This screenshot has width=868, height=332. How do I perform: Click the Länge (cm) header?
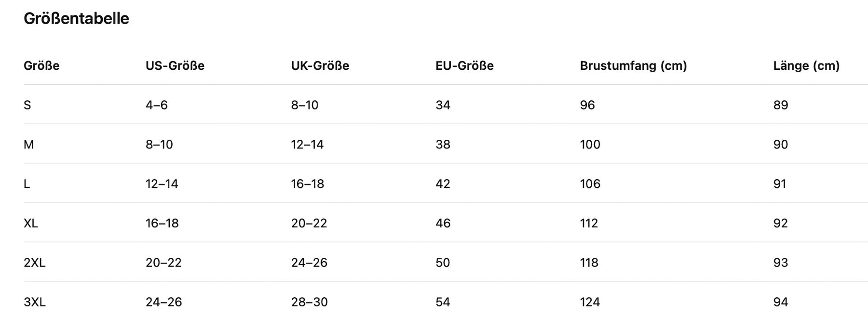click(806, 66)
